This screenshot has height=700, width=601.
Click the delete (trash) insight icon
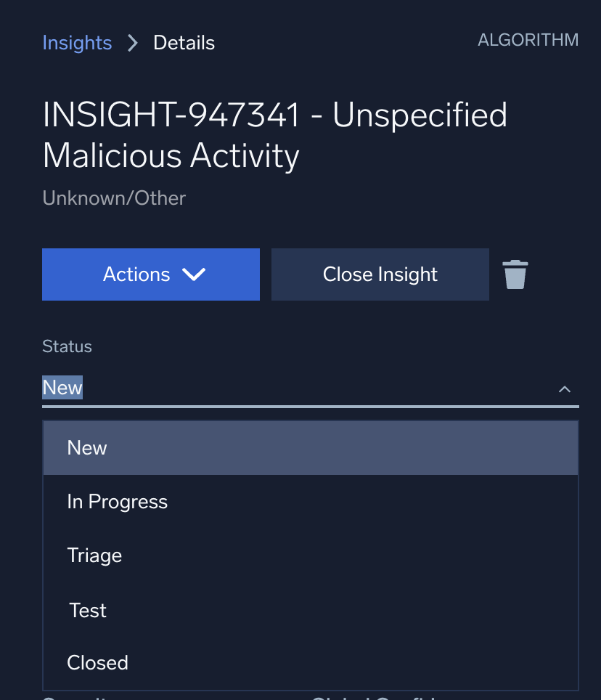click(x=515, y=274)
